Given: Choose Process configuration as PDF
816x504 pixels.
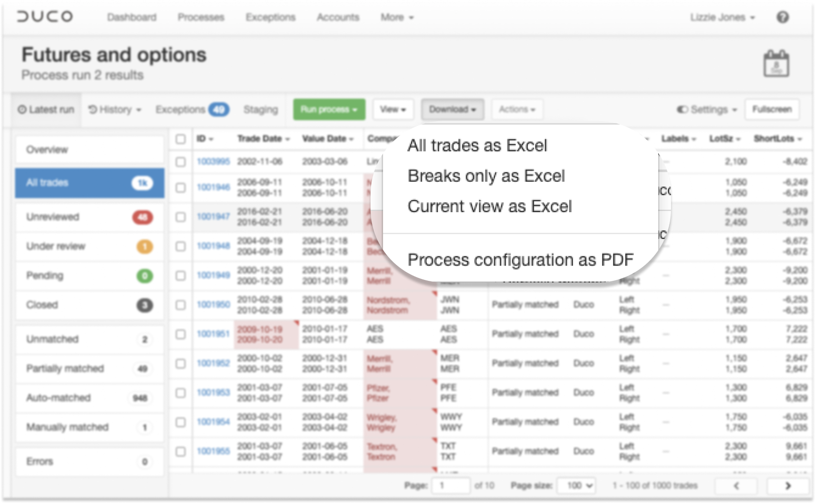Looking at the screenshot, I should pos(520,260).
